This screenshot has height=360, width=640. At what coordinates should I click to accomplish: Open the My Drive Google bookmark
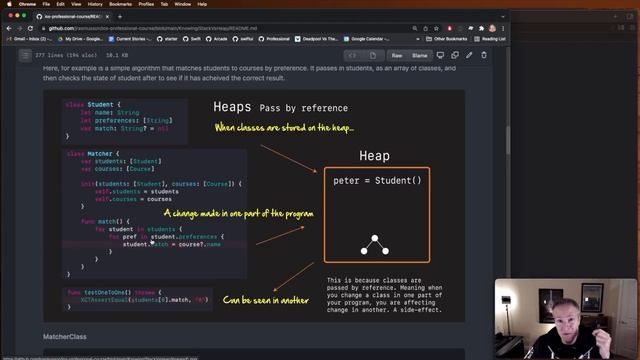point(80,39)
